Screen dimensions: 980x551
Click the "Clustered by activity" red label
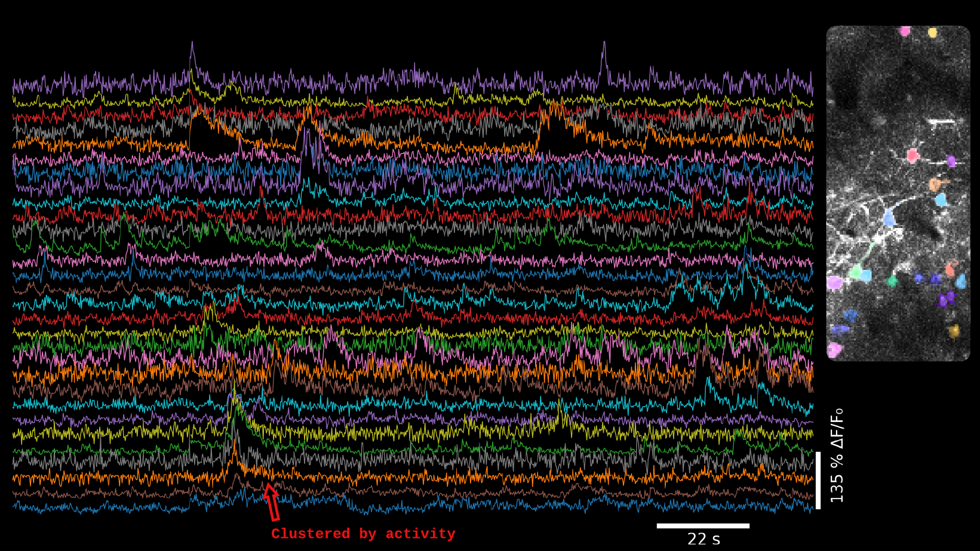(363, 534)
